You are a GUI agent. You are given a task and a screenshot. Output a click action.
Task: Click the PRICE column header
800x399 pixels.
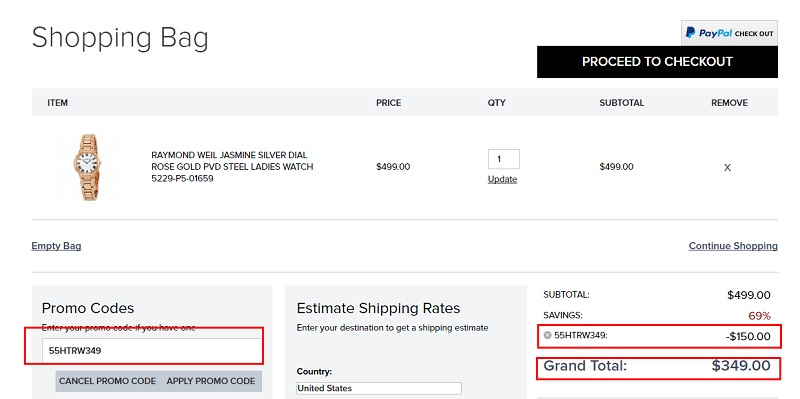(x=389, y=103)
